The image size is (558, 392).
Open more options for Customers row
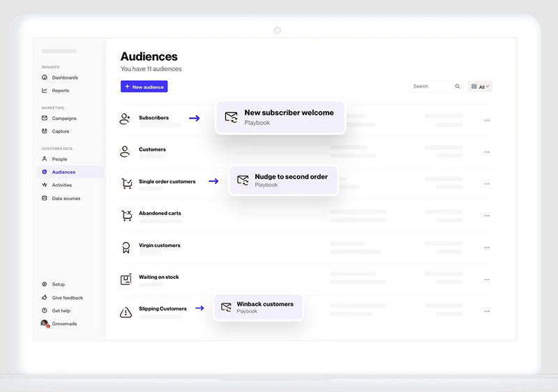[x=487, y=152]
